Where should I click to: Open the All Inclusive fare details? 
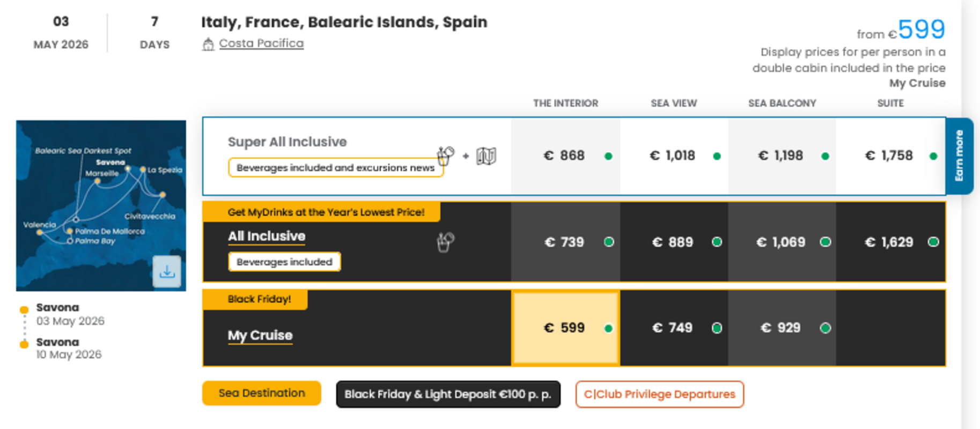point(267,236)
